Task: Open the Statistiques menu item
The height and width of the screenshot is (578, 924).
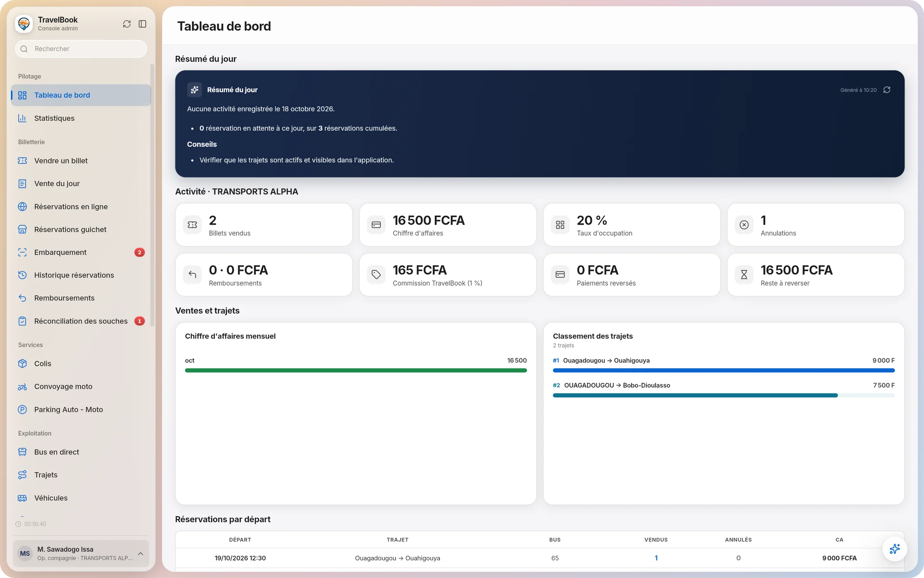Action: 81,118
